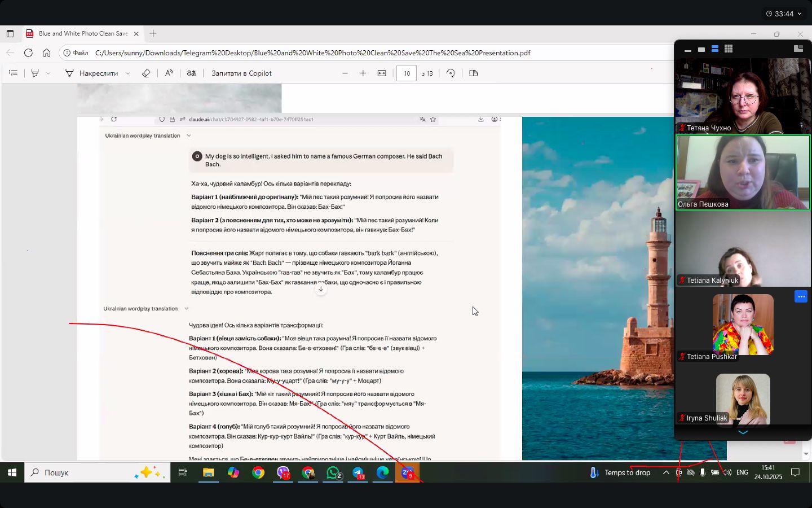
Task: Click the Накреслити draw button
Action: point(92,73)
